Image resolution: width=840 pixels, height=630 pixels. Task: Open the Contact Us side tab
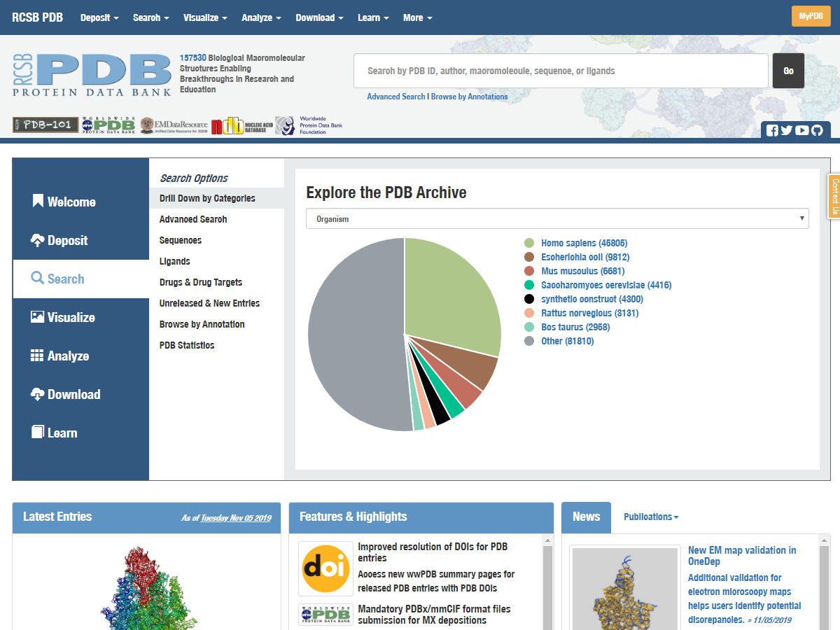pos(834,196)
